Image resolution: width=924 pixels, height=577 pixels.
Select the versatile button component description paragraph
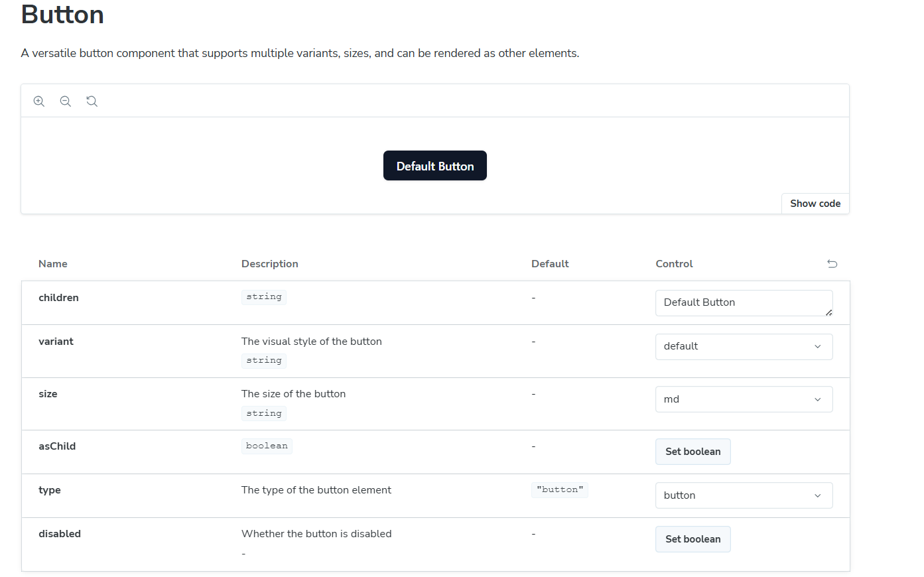coord(300,53)
